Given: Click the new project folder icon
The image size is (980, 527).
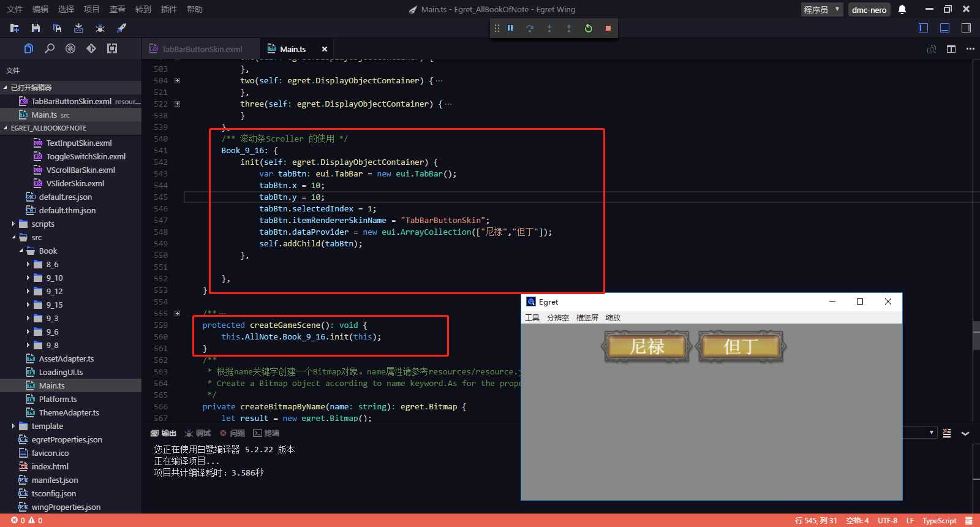Looking at the screenshot, I should pyautogui.click(x=15, y=28).
